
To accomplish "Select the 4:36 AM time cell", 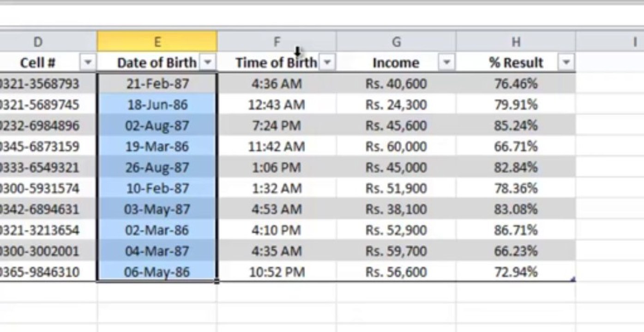I will pos(277,84).
